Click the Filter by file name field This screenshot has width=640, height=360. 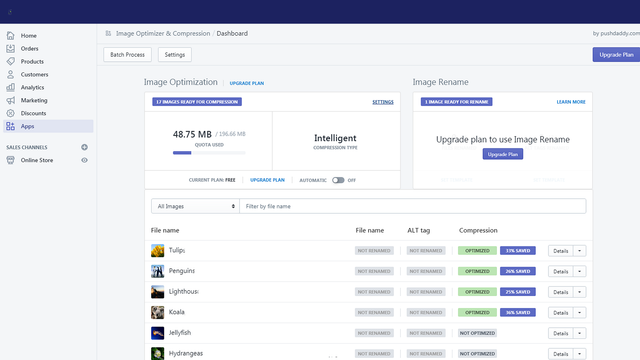tap(413, 206)
